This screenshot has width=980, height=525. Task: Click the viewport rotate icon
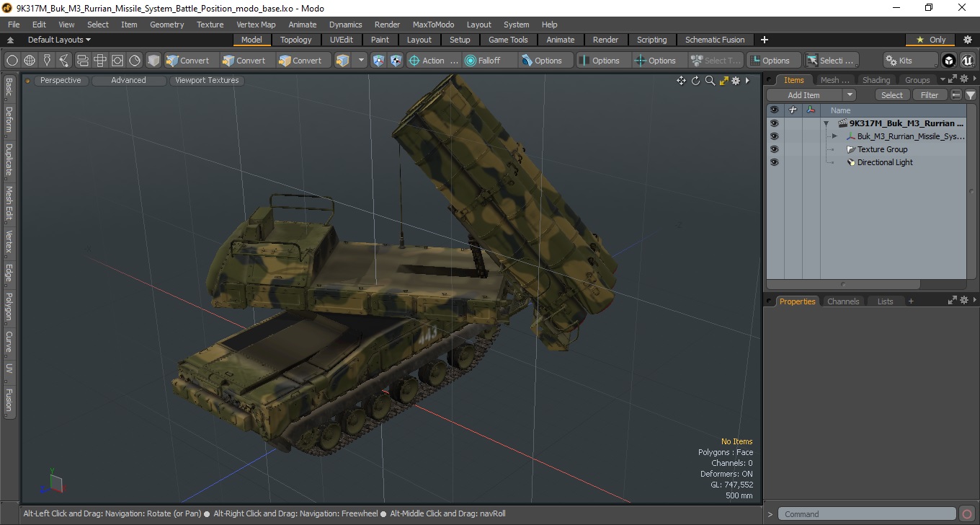tap(695, 81)
